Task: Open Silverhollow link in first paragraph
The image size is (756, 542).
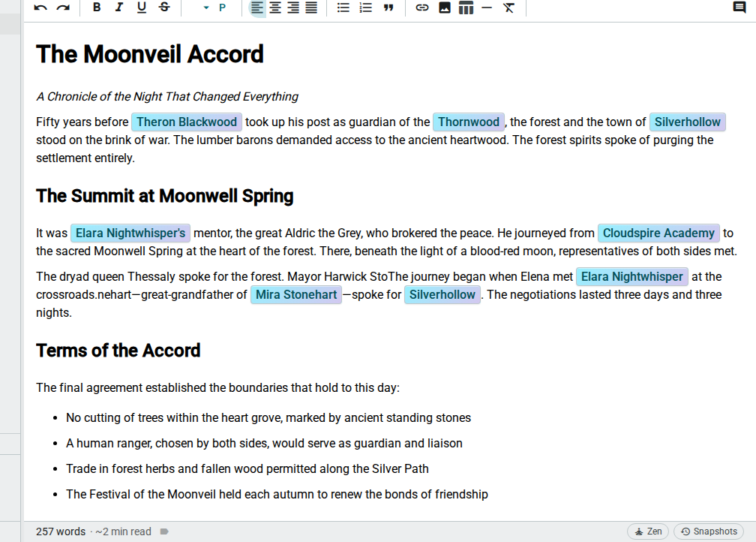Action: tap(688, 122)
